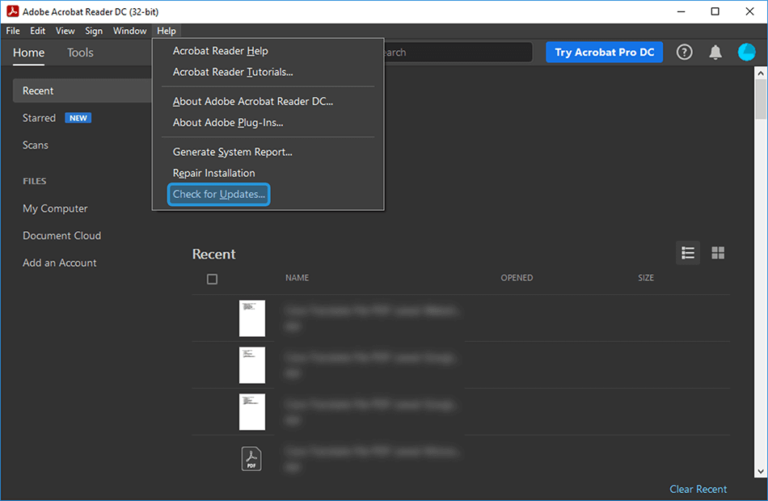
Task: Open the Window menu
Action: pyautogui.click(x=130, y=31)
